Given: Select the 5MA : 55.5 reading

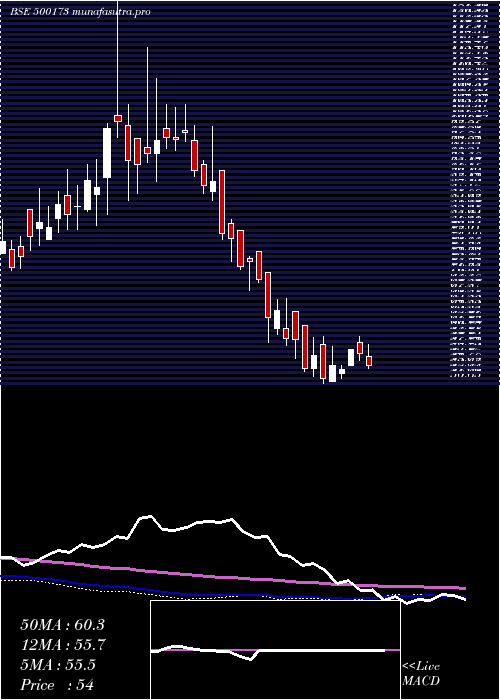Looking at the screenshot, I should coord(57,665).
